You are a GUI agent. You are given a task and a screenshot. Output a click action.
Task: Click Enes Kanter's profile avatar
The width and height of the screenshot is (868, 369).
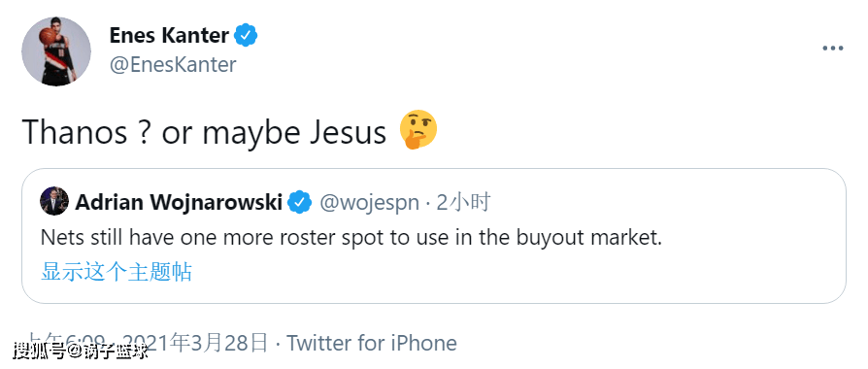pyautogui.click(x=56, y=50)
